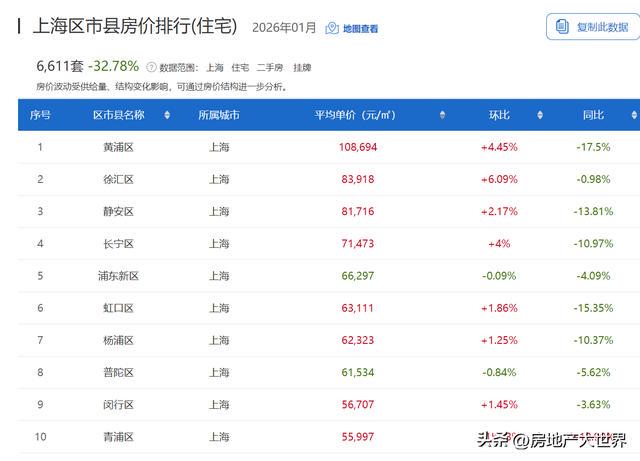Click the question mark help icon
This screenshot has height=461, width=640.
click(151, 68)
